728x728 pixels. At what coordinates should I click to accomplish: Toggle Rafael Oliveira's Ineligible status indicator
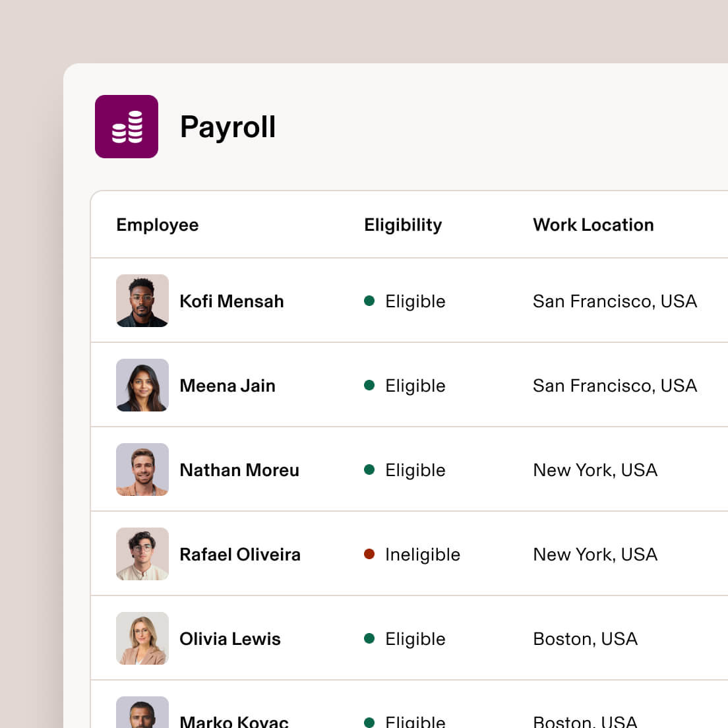(370, 555)
